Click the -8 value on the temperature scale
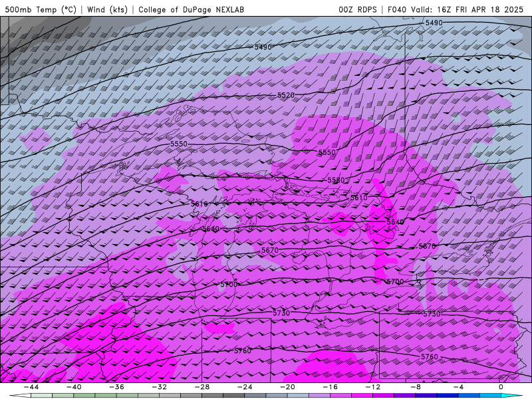Viewport: 532px width, 399px height. coord(416,387)
